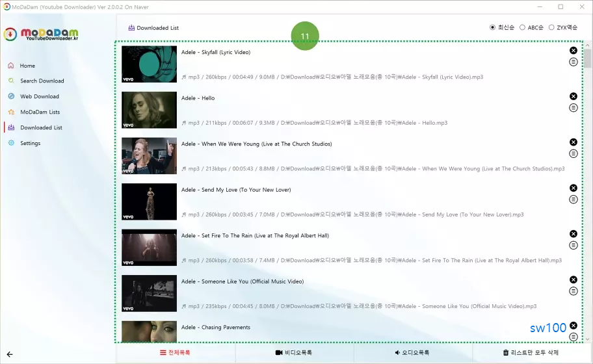Switch to the 비디오목록 tab

click(x=294, y=352)
